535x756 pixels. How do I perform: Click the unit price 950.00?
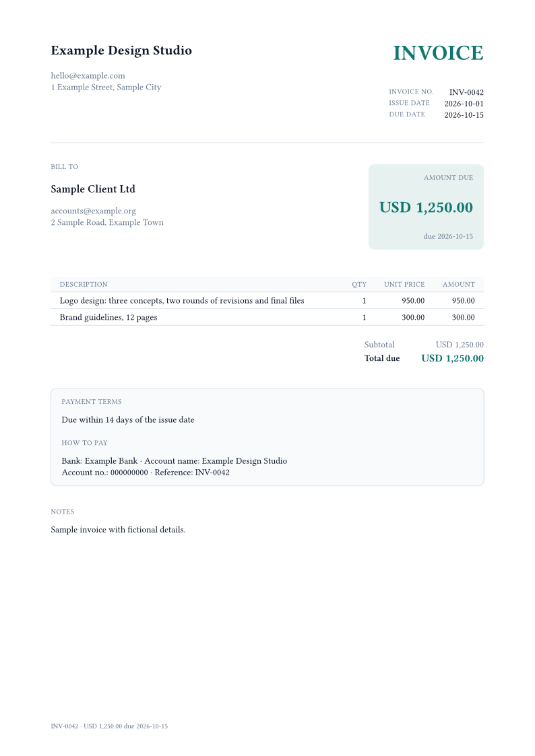point(413,301)
